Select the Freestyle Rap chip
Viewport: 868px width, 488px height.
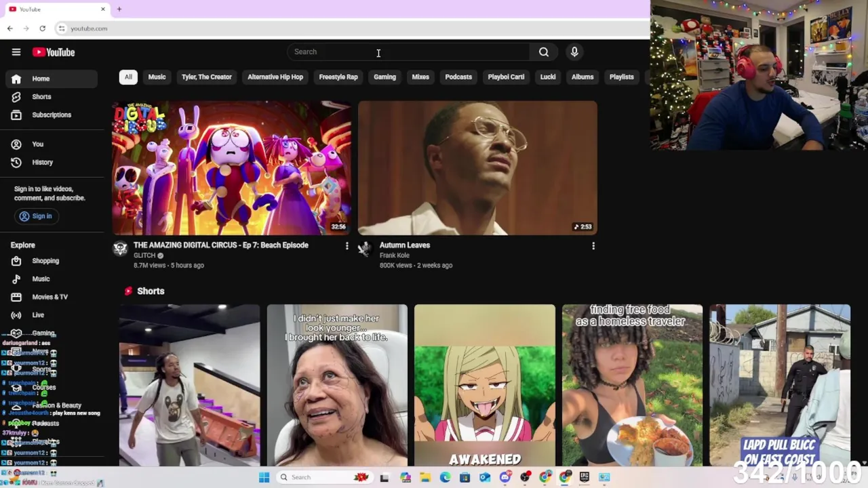(338, 77)
